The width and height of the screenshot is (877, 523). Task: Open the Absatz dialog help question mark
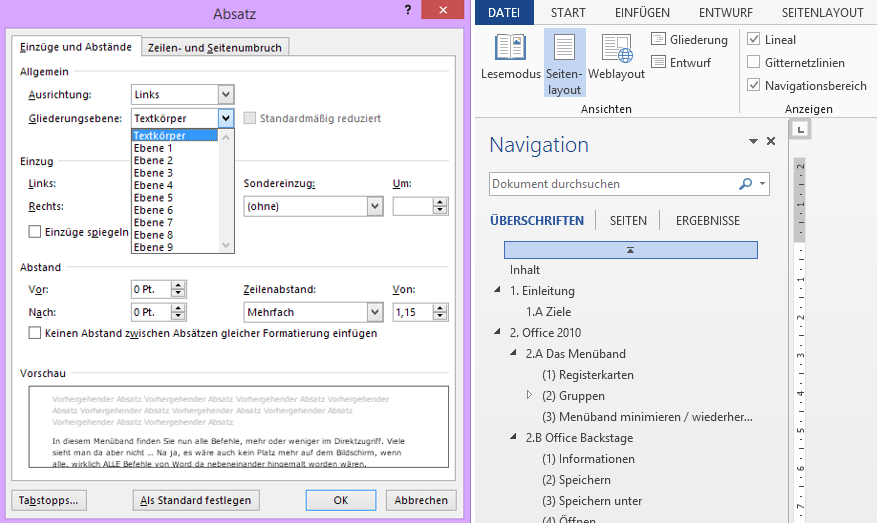point(408,10)
